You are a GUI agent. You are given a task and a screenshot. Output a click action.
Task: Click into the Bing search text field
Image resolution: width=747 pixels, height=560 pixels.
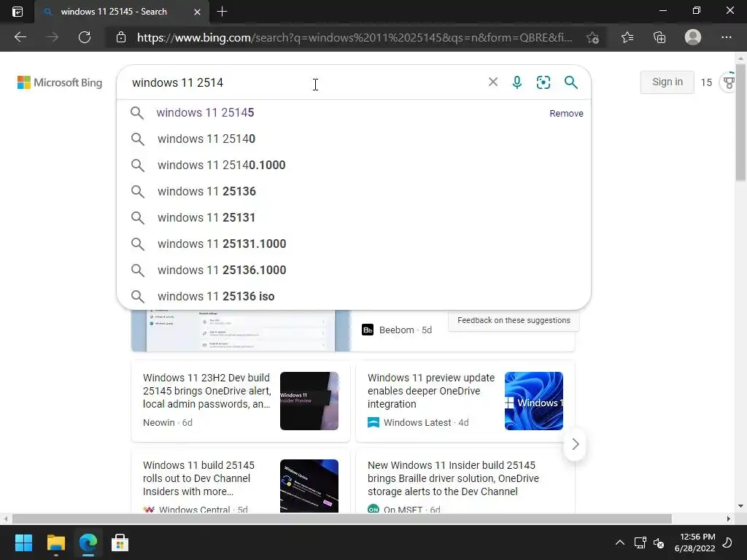point(305,82)
